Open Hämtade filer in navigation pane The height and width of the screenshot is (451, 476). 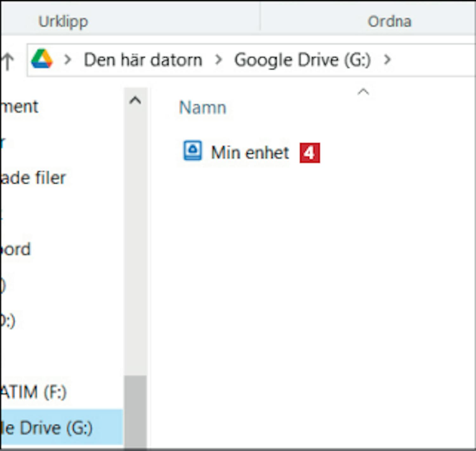(x=33, y=178)
